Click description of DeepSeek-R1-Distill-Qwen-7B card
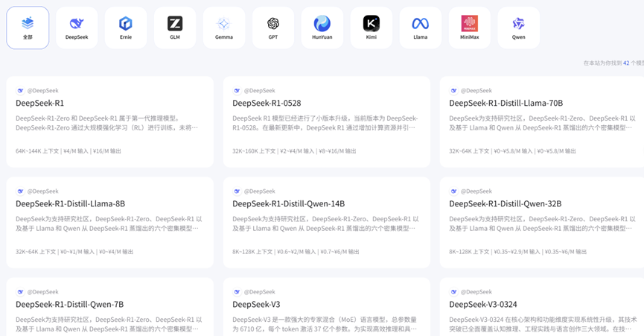The height and width of the screenshot is (336, 644). pos(109,324)
